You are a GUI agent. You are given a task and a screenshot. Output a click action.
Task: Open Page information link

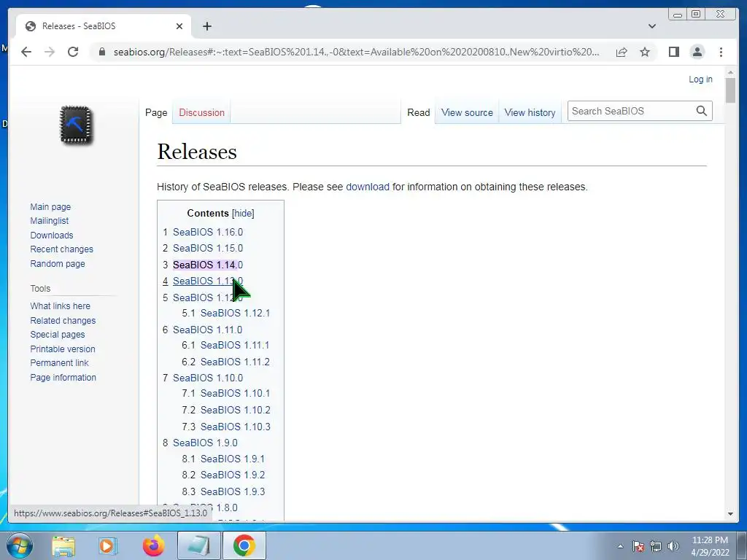coord(63,377)
